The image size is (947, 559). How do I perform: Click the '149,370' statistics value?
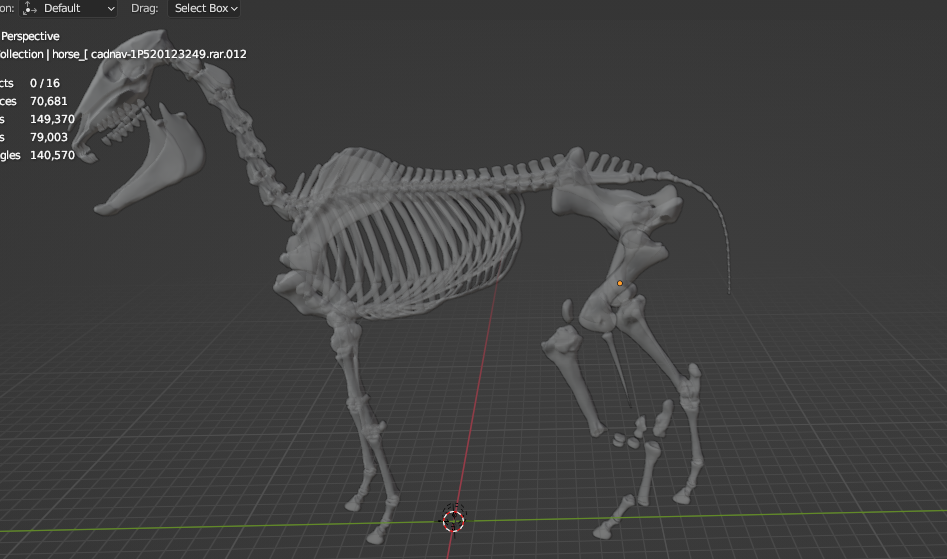pos(53,120)
